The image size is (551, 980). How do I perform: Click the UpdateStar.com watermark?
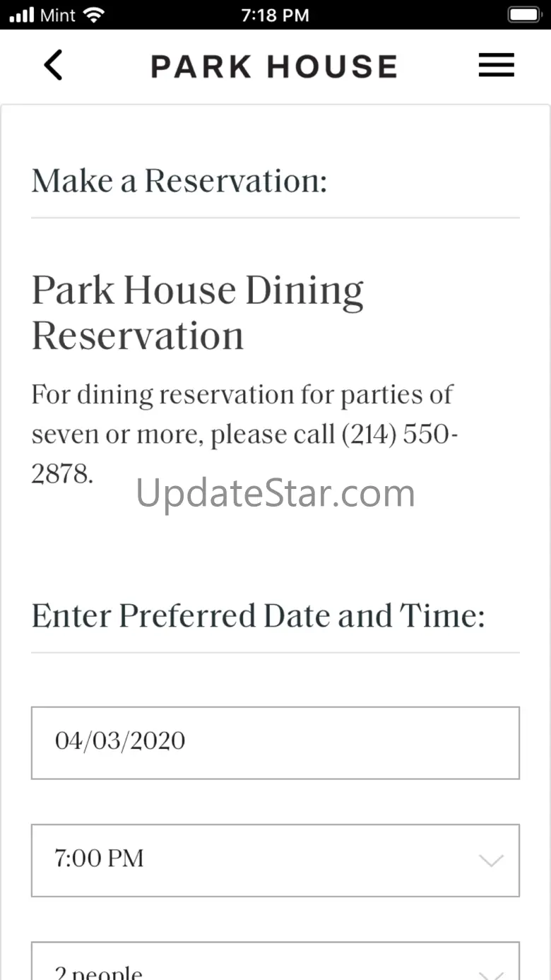point(275,493)
